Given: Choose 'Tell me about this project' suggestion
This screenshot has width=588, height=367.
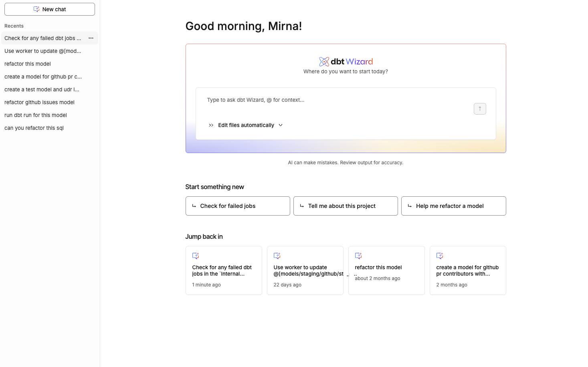Looking at the screenshot, I should tap(346, 206).
